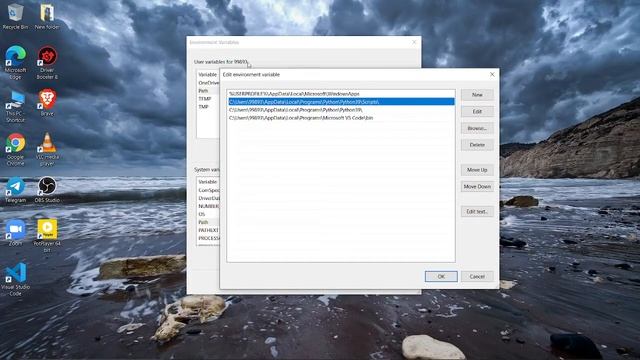
Task: Select the Python39\Scripts path entry
Action: tap(341, 102)
